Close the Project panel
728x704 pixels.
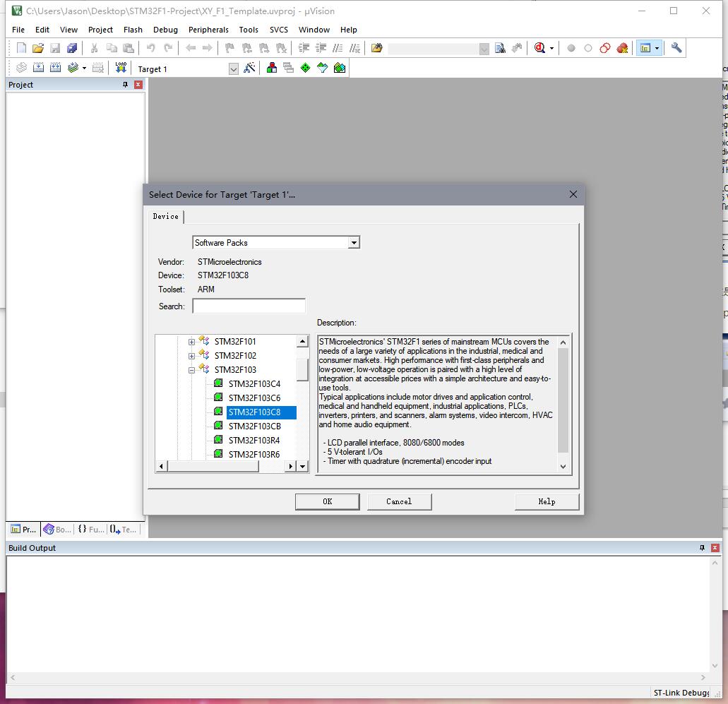(138, 85)
